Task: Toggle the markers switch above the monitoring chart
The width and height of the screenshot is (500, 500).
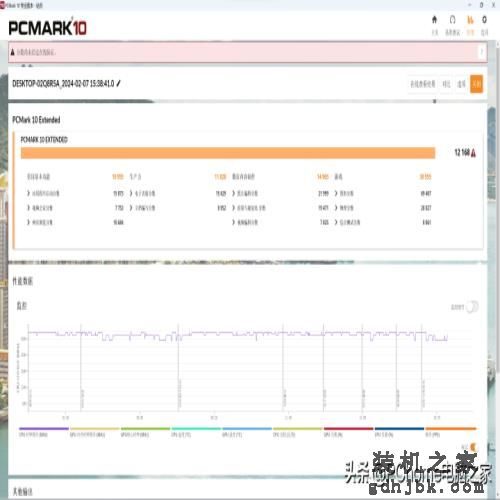Action: click(x=472, y=307)
